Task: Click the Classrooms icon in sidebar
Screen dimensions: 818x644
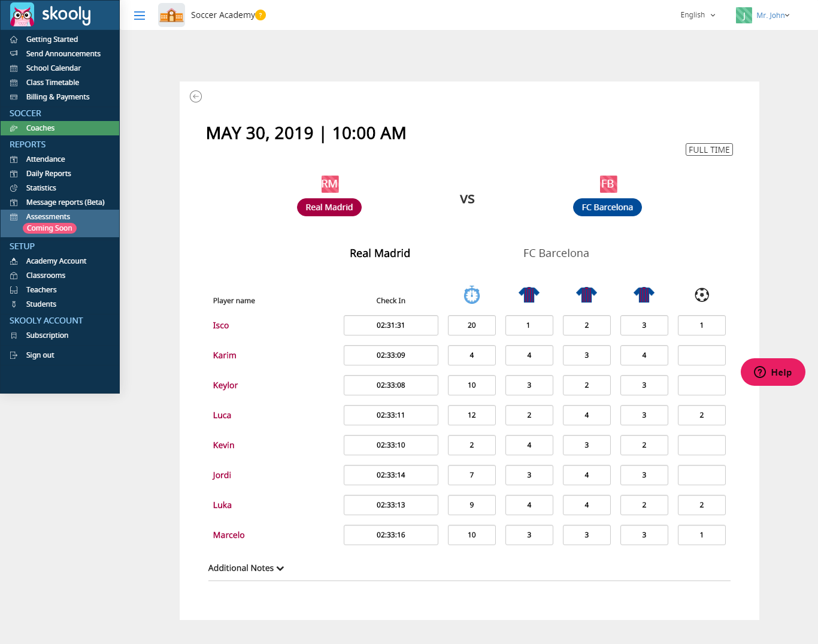Action: coord(14,276)
